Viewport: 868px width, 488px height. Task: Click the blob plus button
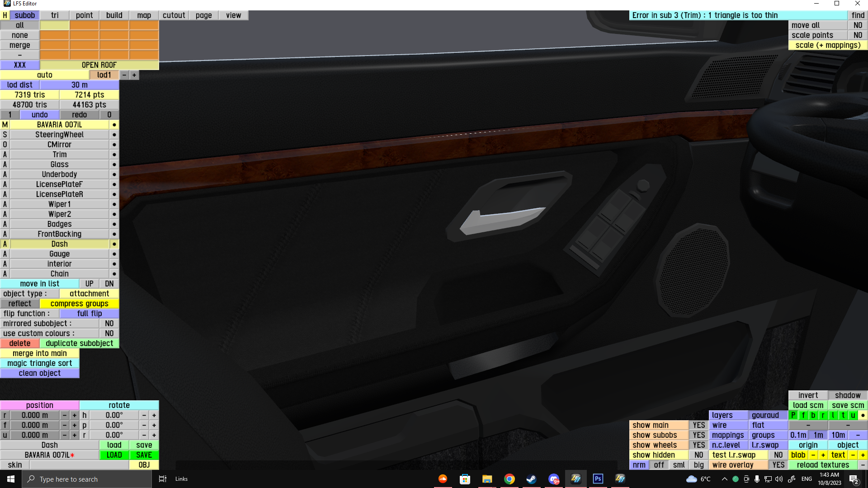[x=823, y=455]
